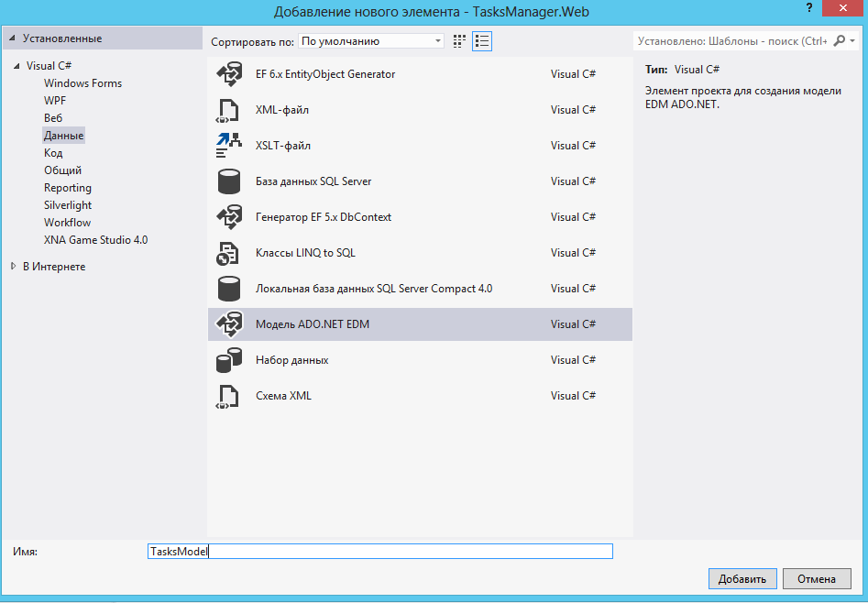Image resolution: width=868 pixels, height=603 pixels.
Task: Select the Reporting category
Action: click(x=68, y=188)
